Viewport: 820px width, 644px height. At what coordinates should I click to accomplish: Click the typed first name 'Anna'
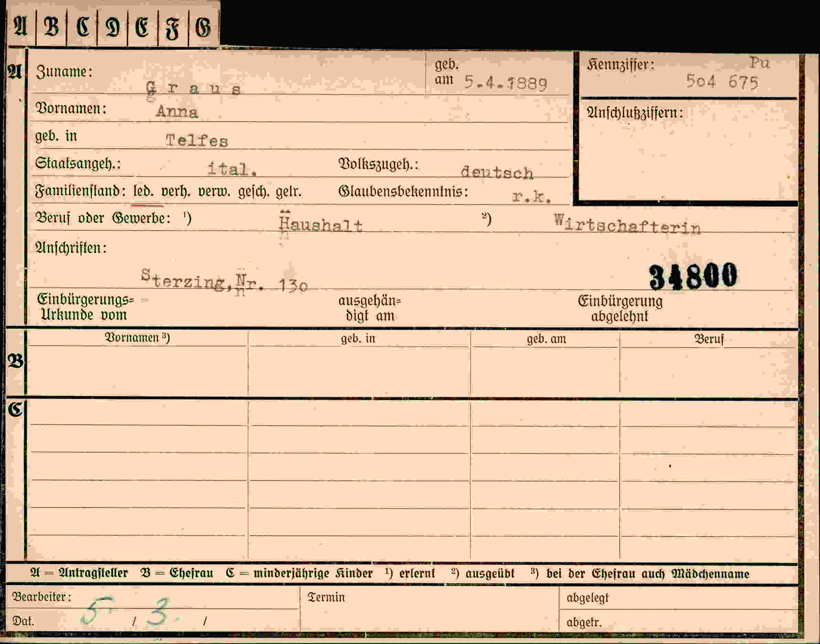point(177,112)
